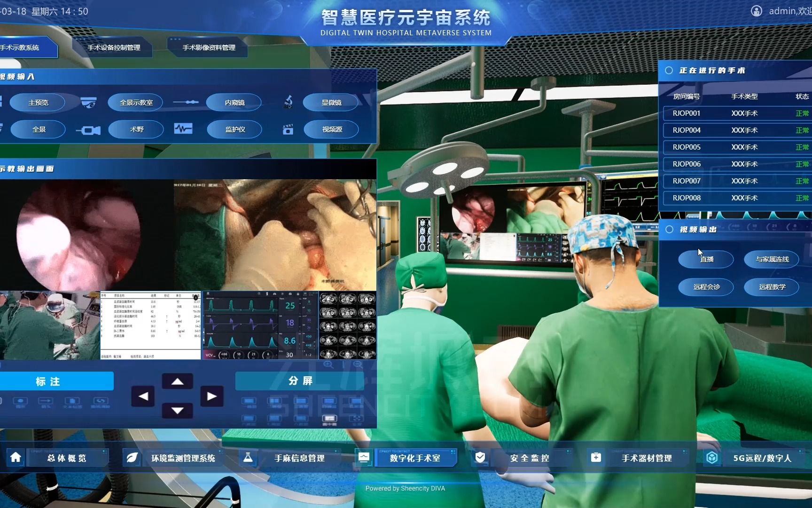
Task: Click the home icon in bottom navigation bar
Action: pyautogui.click(x=16, y=457)
